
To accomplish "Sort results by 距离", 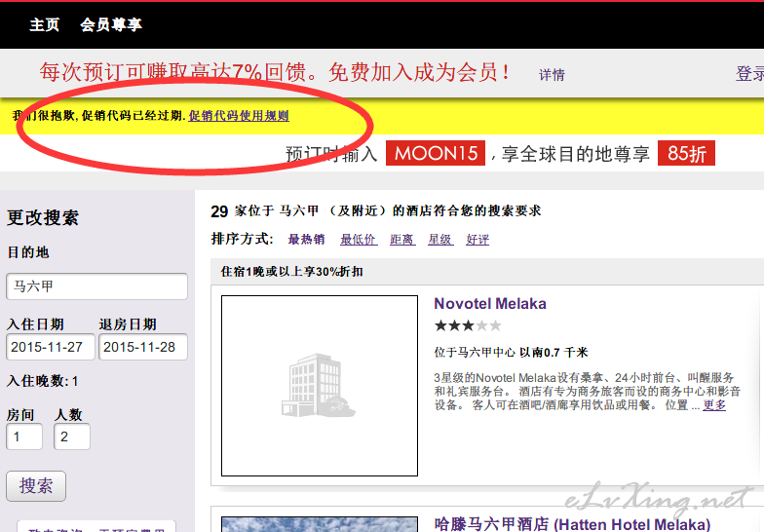I will pyautogui.click(x=401, y=240).
